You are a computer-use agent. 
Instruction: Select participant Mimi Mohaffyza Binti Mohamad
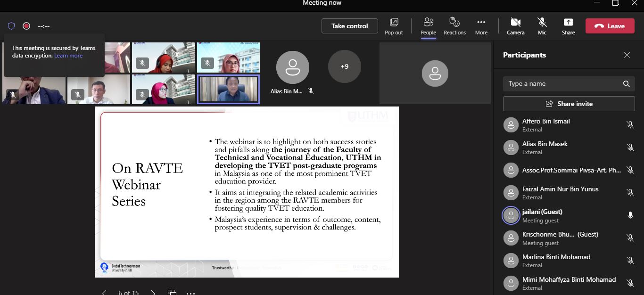(x=569, y=283)
